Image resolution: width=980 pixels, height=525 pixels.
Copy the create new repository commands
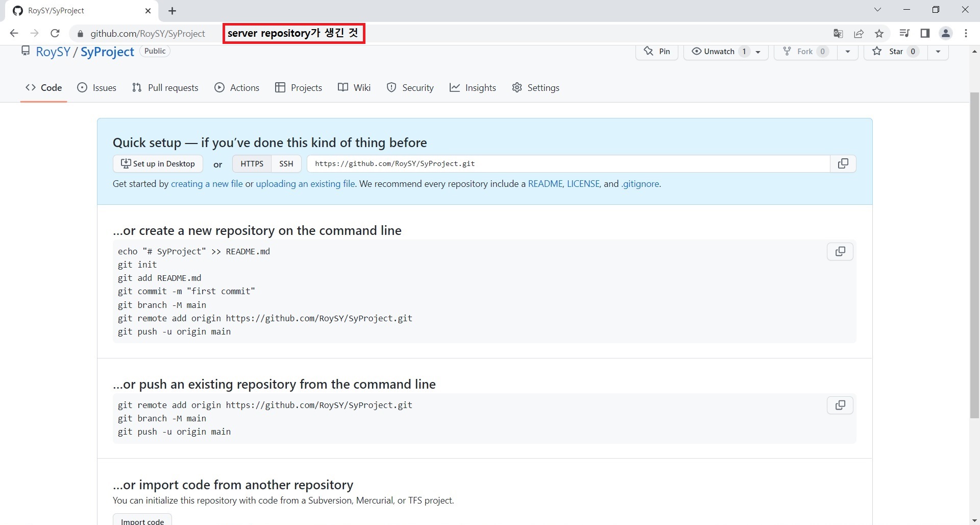(x=840, y=251)
